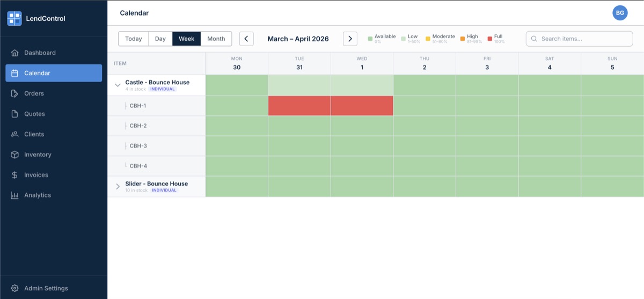Image resolution: width=644 pixels, height=299 pixels.
Task: Open Analytics via bar chart icon
Action: coord(14,195)
